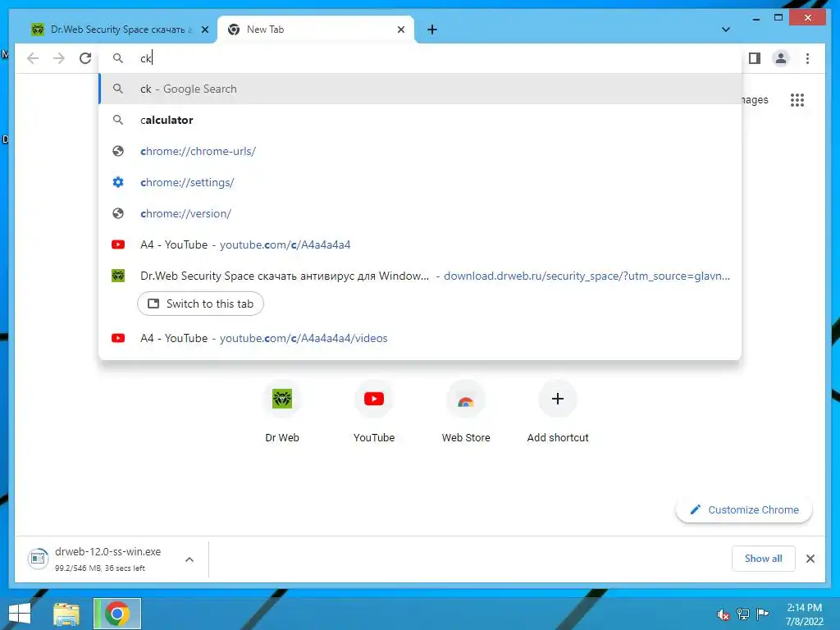Click the Chrome taskbar icon
The image size is (840, 630).
tap(117, 614)
